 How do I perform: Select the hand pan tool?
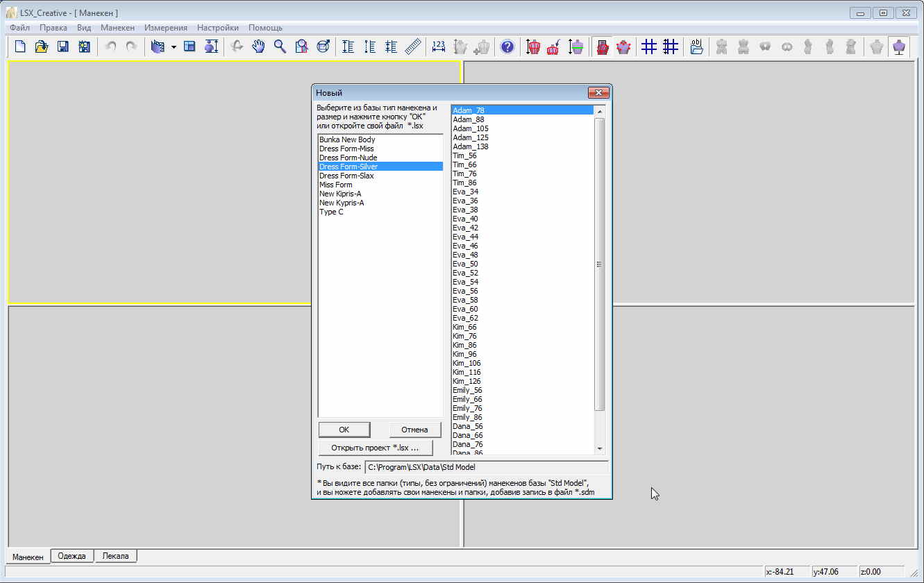[x=258, y=47]
